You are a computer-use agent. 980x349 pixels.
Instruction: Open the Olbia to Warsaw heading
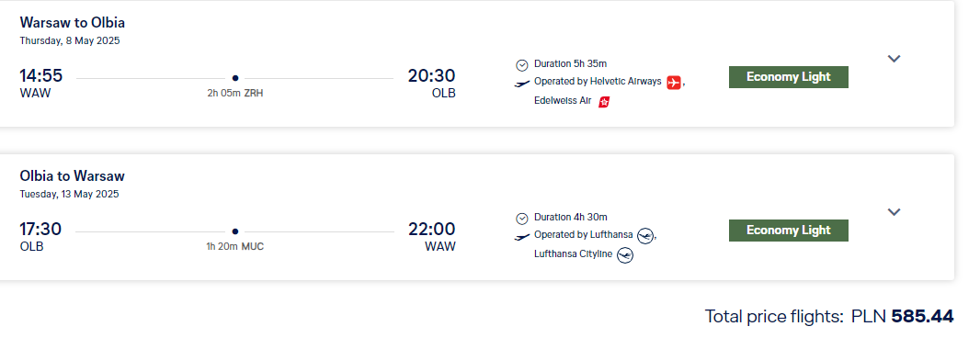[x=72, y=176]
